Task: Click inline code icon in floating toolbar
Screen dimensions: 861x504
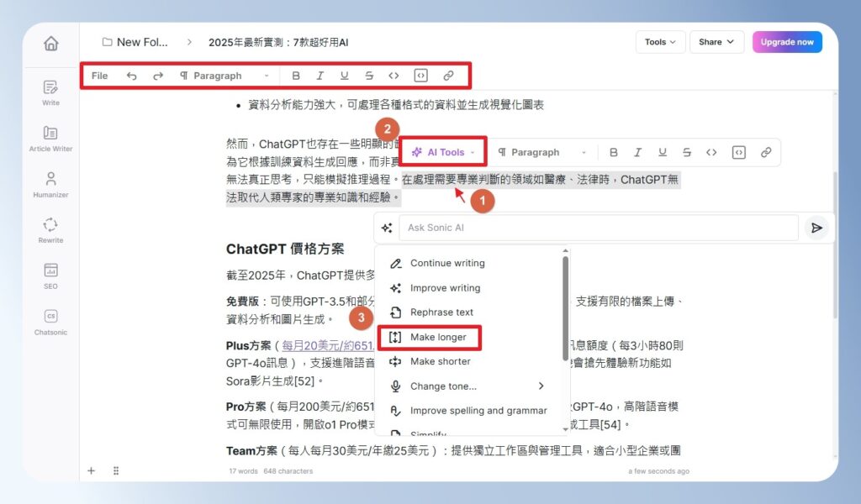Action: tap(711, 152)
